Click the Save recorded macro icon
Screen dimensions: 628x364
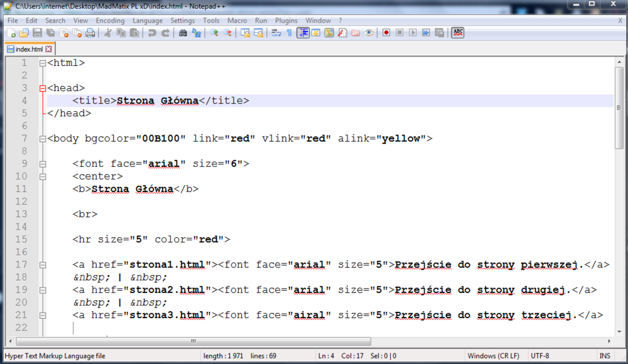click(440, 33)
